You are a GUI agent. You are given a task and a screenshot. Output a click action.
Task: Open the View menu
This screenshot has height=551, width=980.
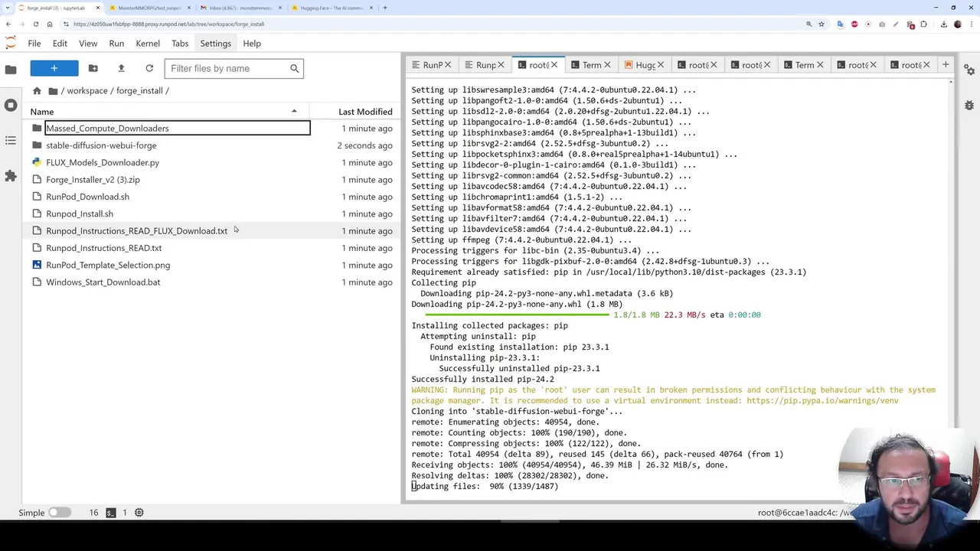pos(88,44)
